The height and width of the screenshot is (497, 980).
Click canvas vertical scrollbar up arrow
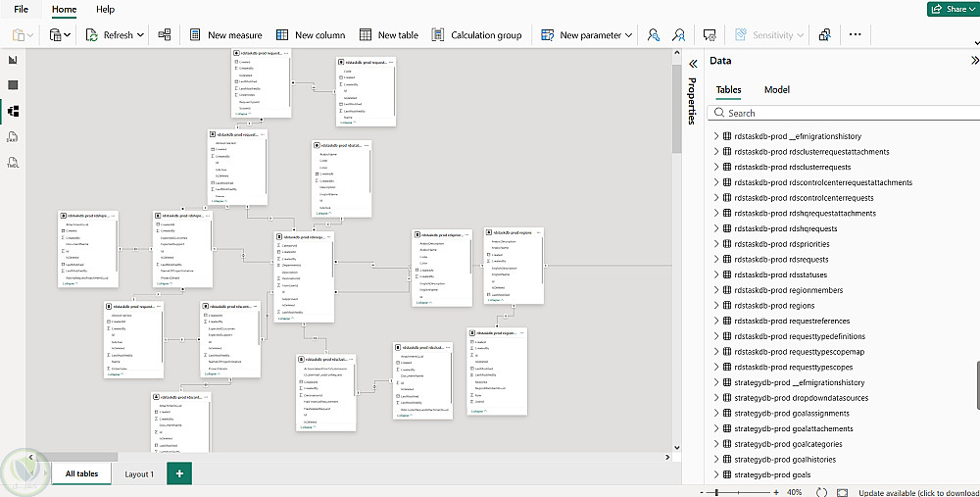click(676, 54)
